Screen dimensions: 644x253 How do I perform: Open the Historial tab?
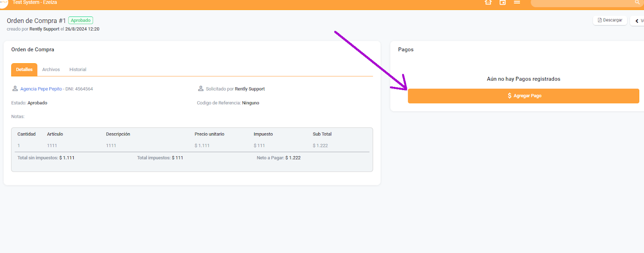78,70
